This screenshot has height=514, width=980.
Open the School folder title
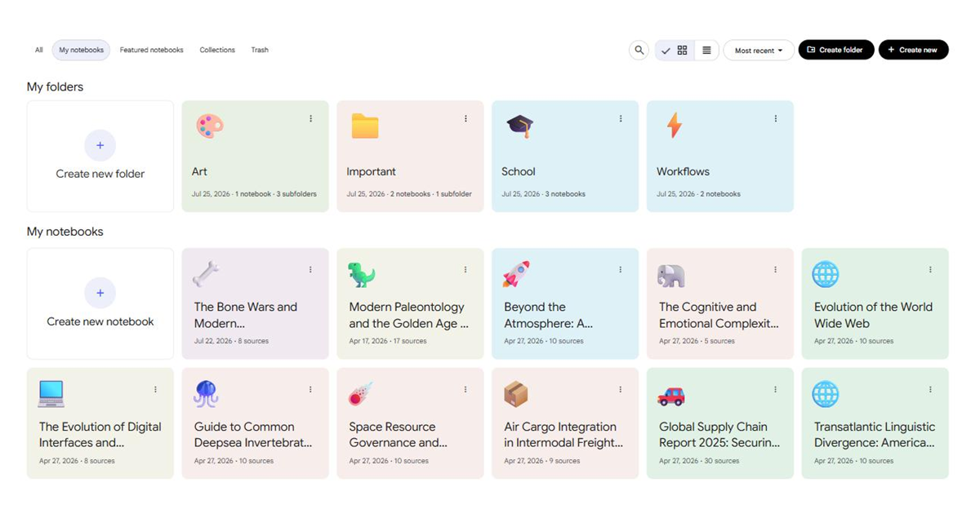pyautogui.click(x=519, y=171)
